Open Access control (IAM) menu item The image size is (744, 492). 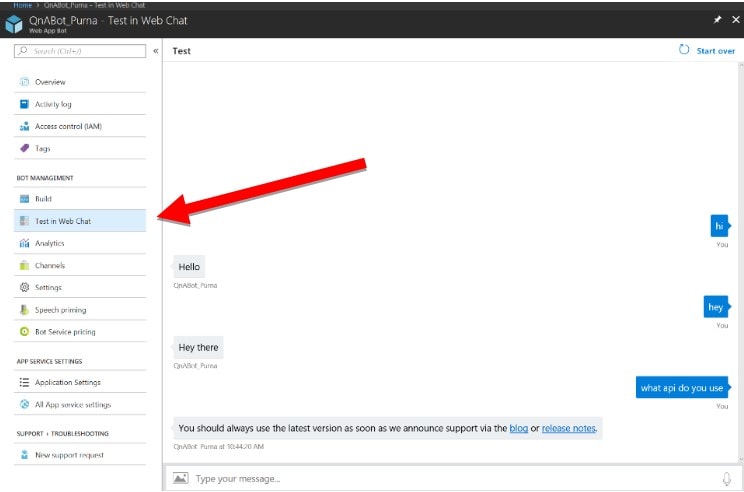click(80, 126)
